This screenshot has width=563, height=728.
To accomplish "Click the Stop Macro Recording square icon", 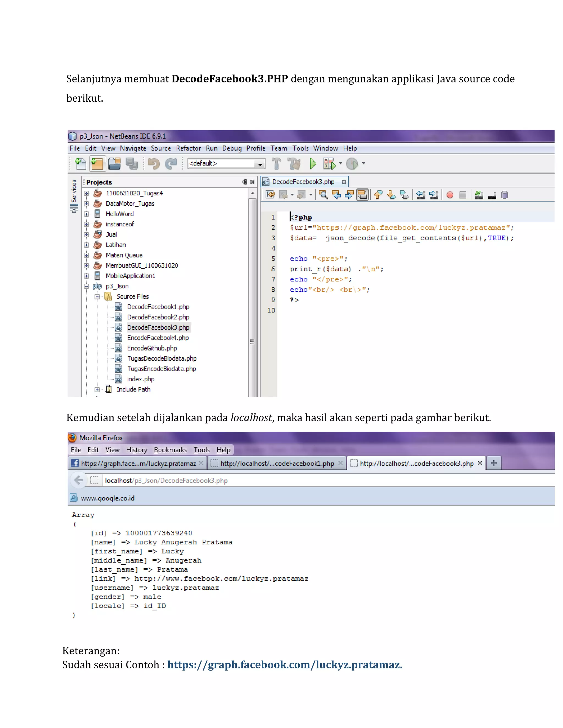I will pos(463,195).
